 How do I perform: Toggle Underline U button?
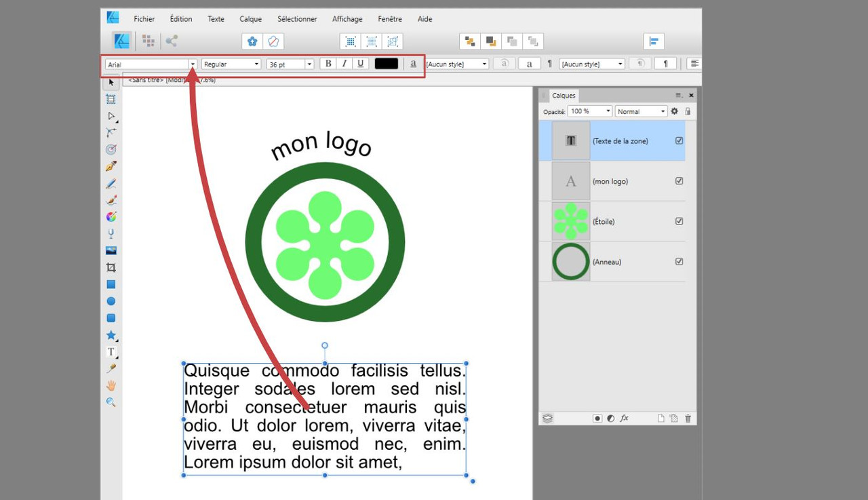click(361, 64)
